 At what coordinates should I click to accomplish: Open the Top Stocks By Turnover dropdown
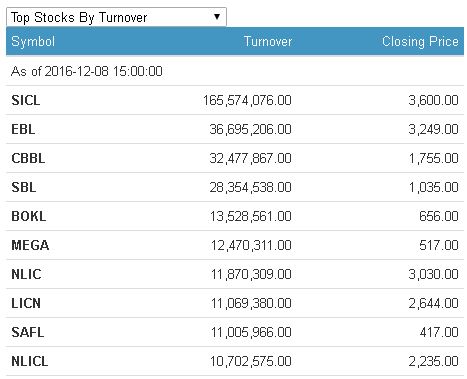116,17
